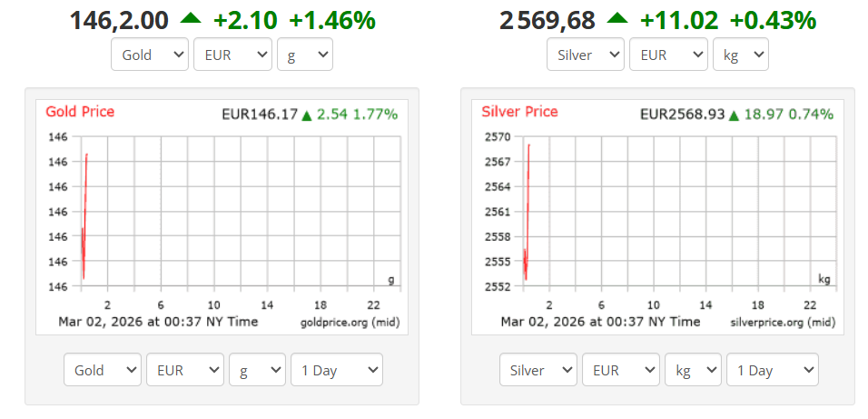
Task: Change the silver chart's 1 Day time range
Action: click(772, 370)
